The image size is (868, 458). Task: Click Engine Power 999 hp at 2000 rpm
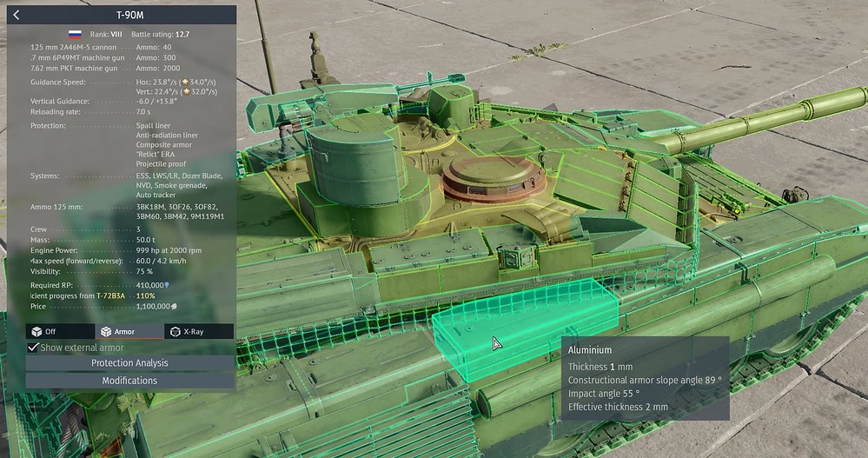click(x=169, y=250)
